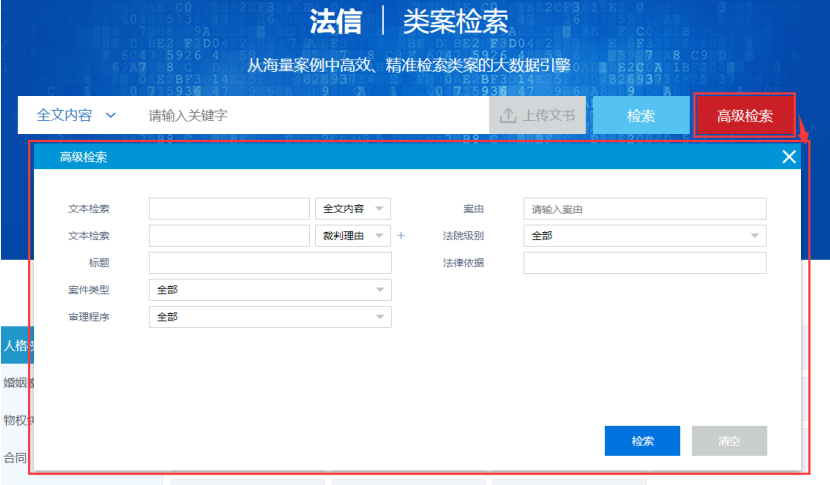830x485 pixels.
Task: Open the 法院级别 dropdown
Action: point(645,236)
